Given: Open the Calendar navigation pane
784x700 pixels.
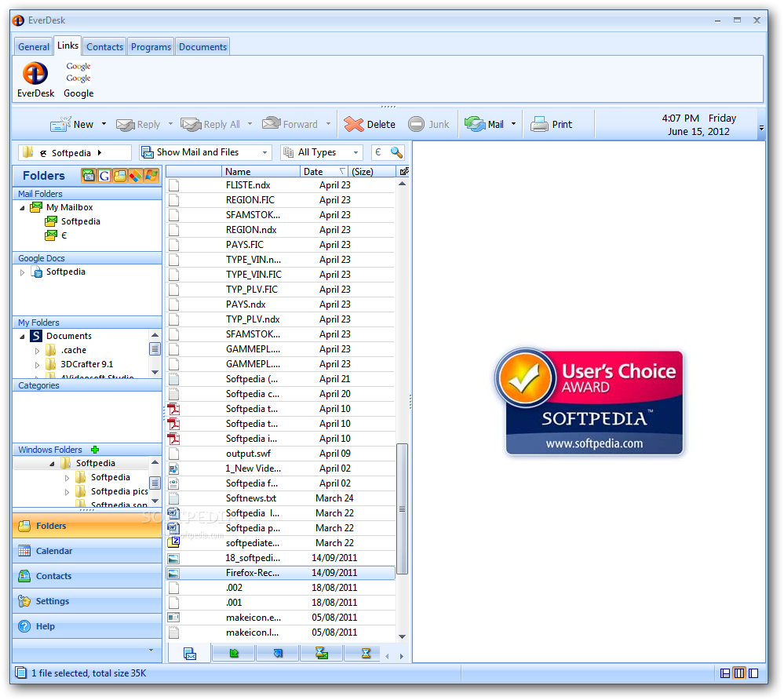Looking at the screenshot, I should tap(87, 551).
